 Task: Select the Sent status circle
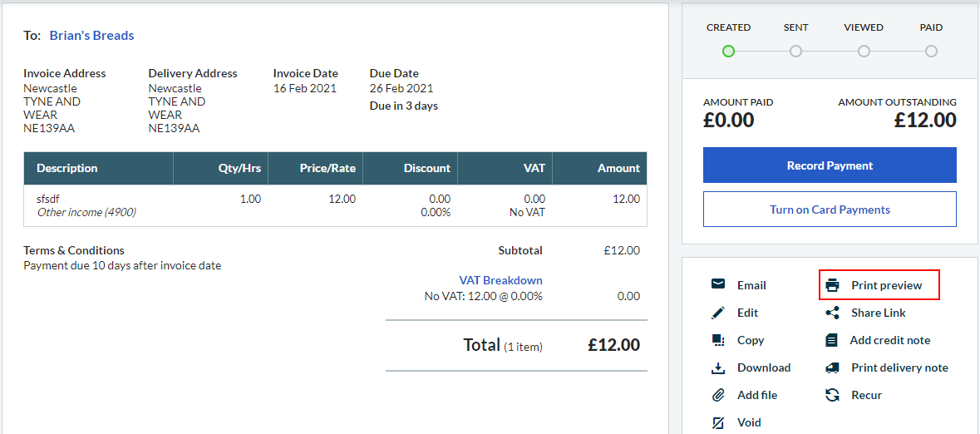point(795,52)
